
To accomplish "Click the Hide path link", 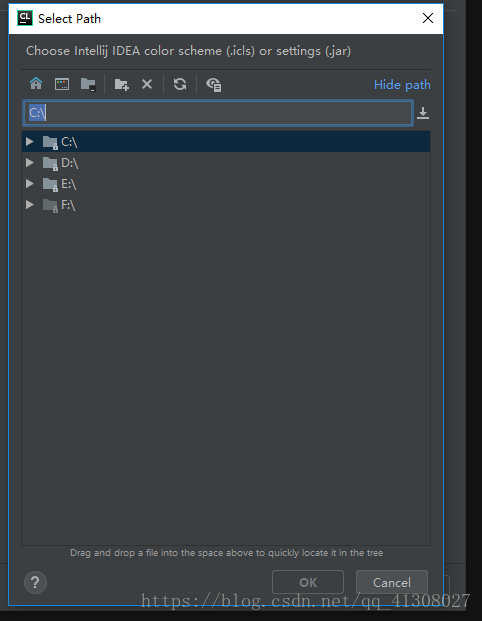I will [402, 85].
